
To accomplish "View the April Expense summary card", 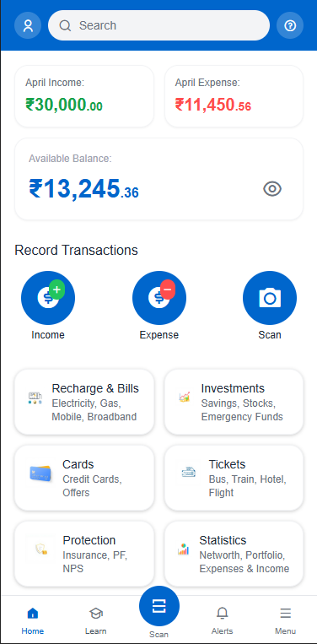I will (234, 96).
